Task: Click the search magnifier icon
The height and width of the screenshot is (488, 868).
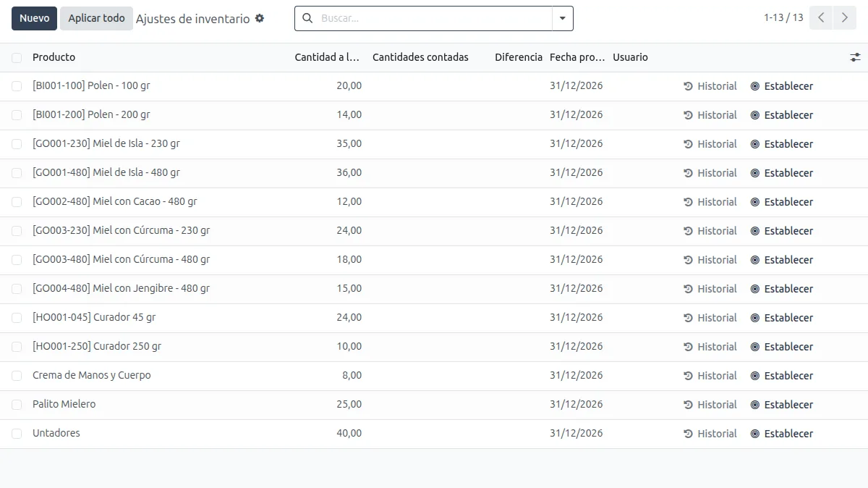Action: pos(307,18)
